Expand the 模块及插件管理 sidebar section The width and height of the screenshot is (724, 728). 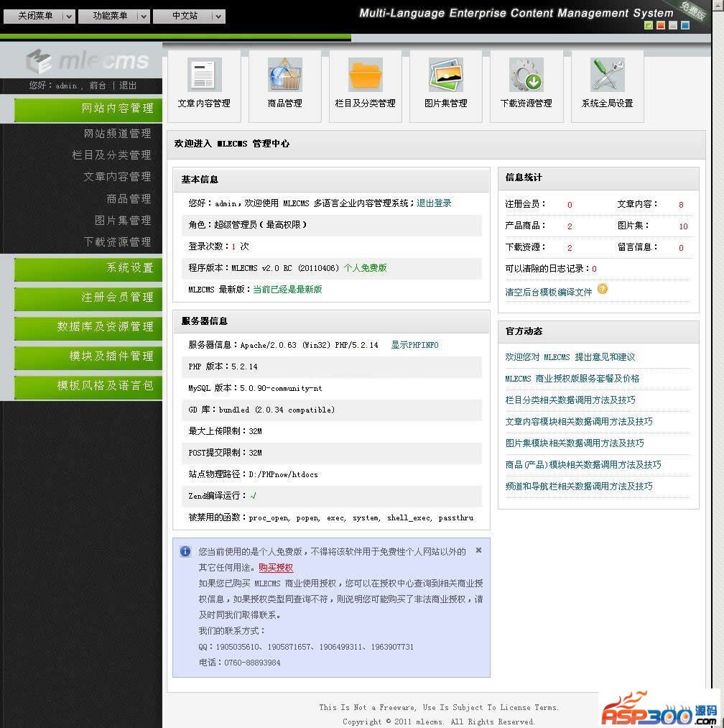(x=88, y=357)
